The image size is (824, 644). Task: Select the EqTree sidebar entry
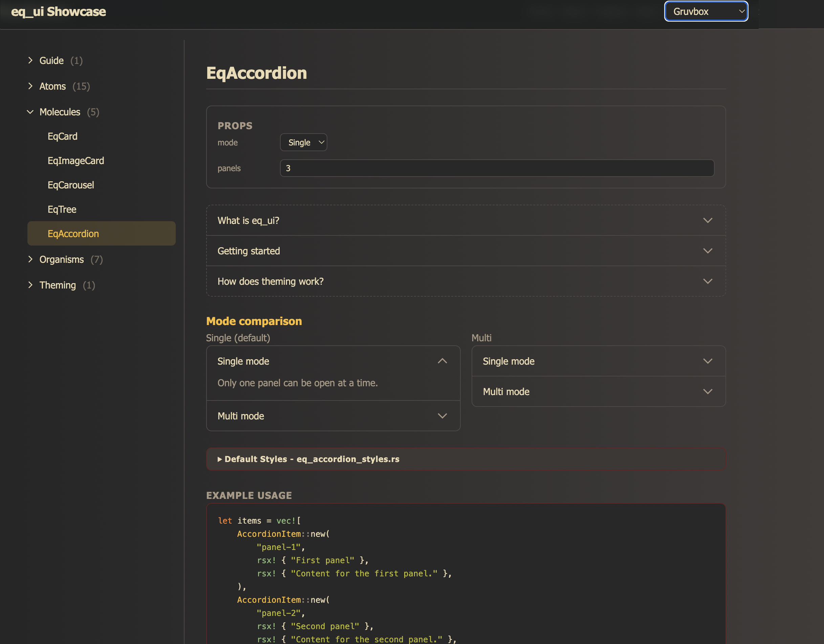click(62, 209)
